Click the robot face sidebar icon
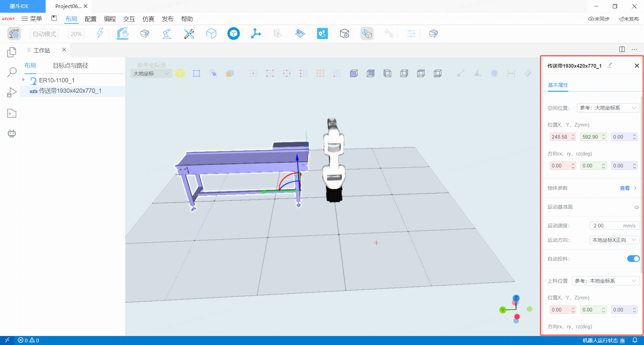 12,133
